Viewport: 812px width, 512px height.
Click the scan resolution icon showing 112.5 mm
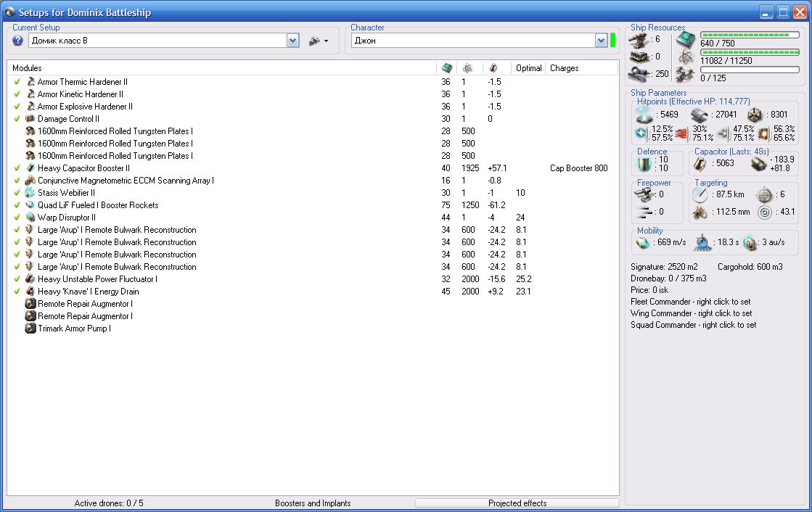700,212
